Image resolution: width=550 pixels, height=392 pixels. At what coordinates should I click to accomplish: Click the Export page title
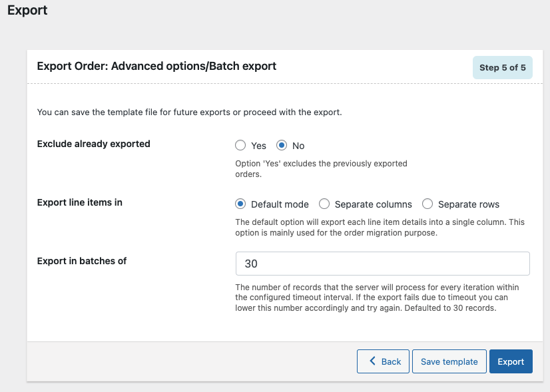tap(27, 10)
